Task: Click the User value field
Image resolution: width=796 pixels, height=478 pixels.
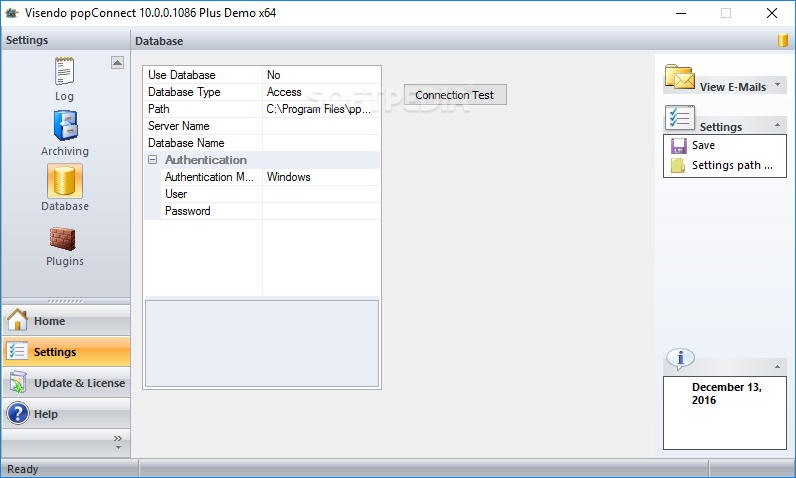Action: [x=321, y=194]
